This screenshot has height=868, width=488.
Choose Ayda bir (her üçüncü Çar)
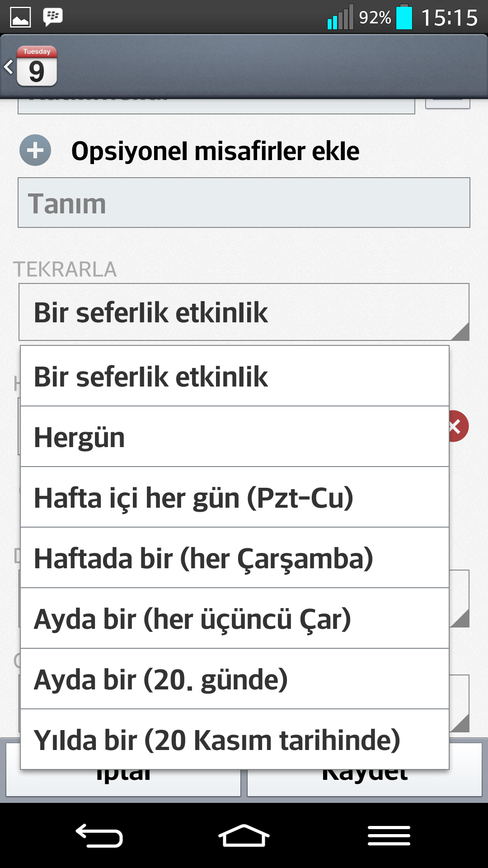[235, 618]
